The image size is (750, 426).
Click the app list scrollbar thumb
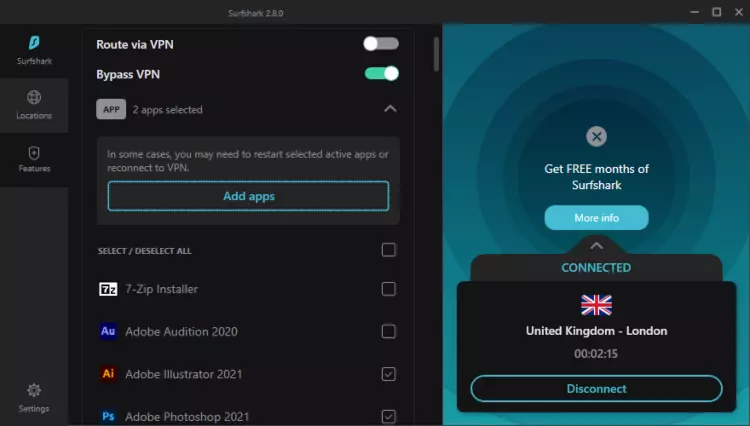coord(436,54)
